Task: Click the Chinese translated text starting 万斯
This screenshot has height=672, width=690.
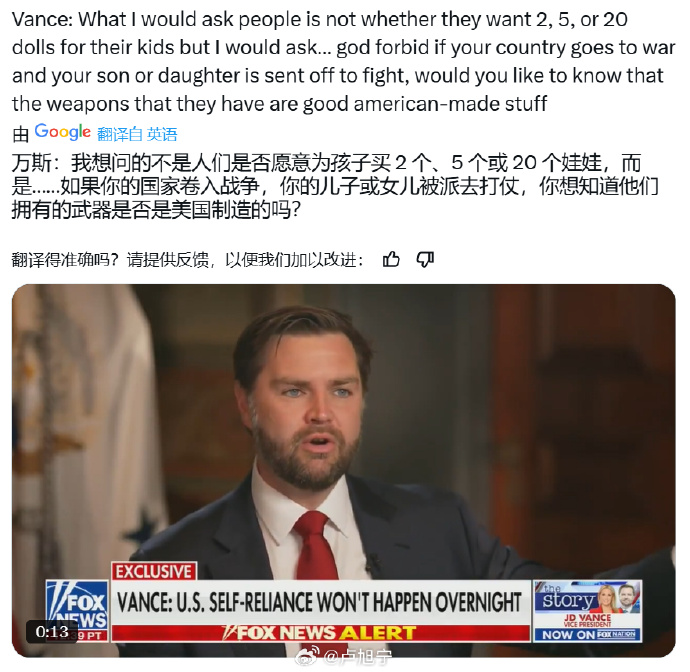Action: click(335, 187)
